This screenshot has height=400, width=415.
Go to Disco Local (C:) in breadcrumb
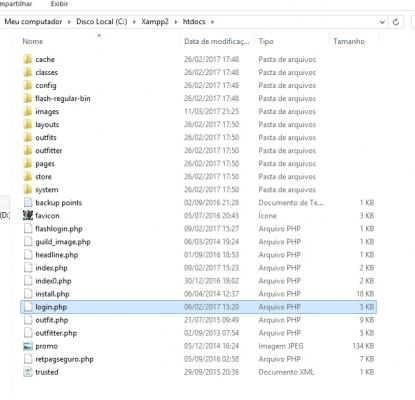coord(102,22)
